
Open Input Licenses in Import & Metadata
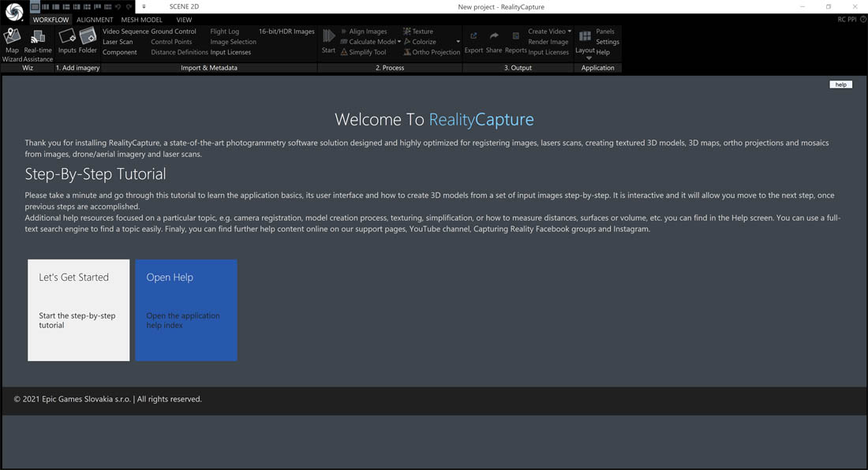pos(230,52)
